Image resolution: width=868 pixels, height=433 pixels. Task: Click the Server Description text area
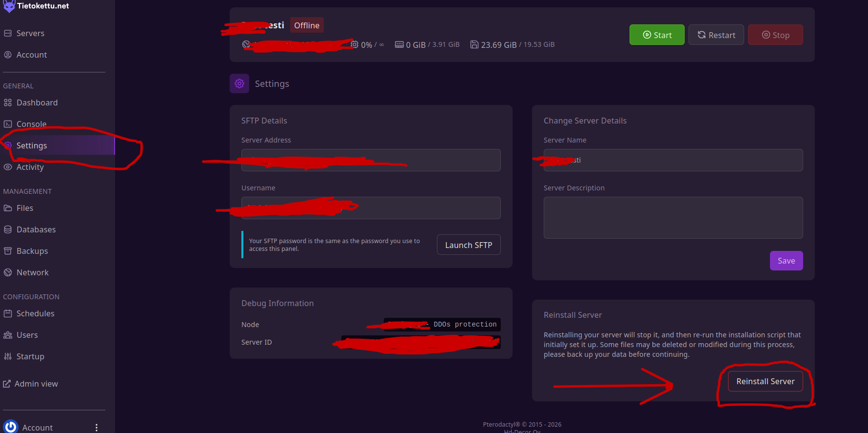pyautogui.click(x=673, y=218)
